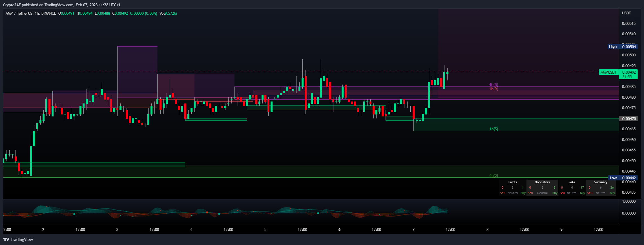Click day 6 on the time axis
This screenshot has height=245, width=644.
(339, 229)
